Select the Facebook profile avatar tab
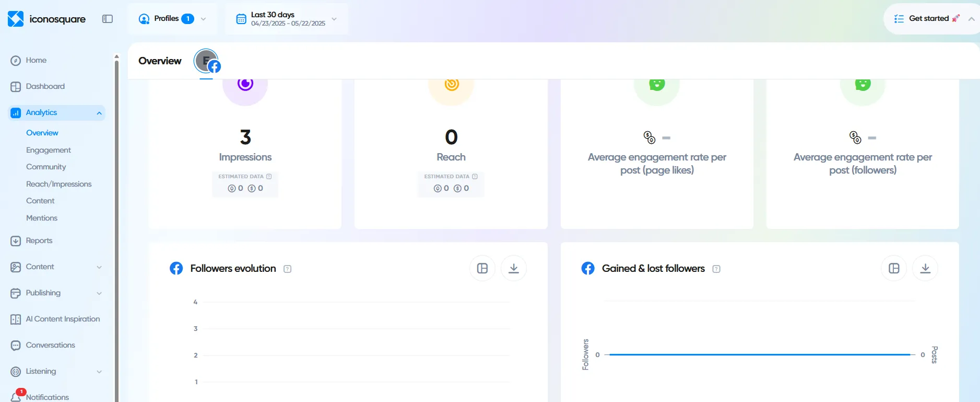This screenshot has width=980, height=402. click(x=207, y=62)
